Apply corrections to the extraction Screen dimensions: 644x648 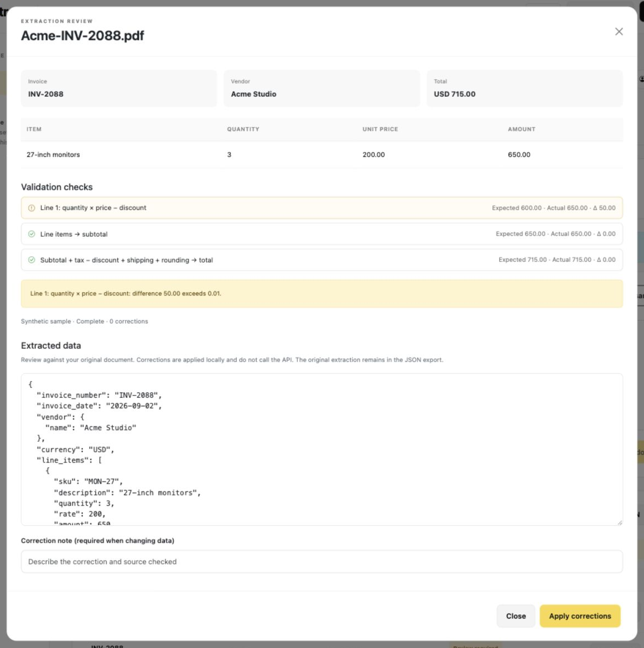tap(580, 616)
